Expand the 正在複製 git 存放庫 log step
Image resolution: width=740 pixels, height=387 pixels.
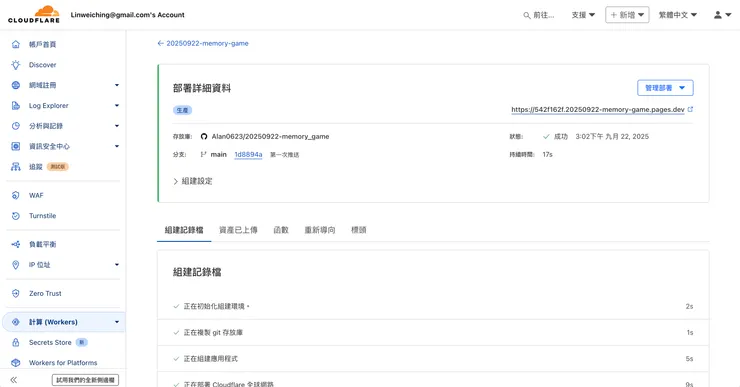(x=433, y=333)
